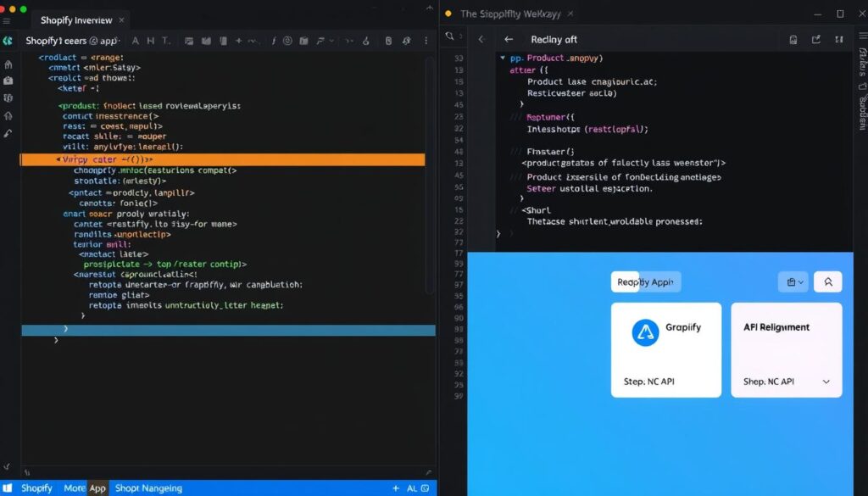Click the checkmark icon at bottom of left sidebar

click(x=7, y=467)
